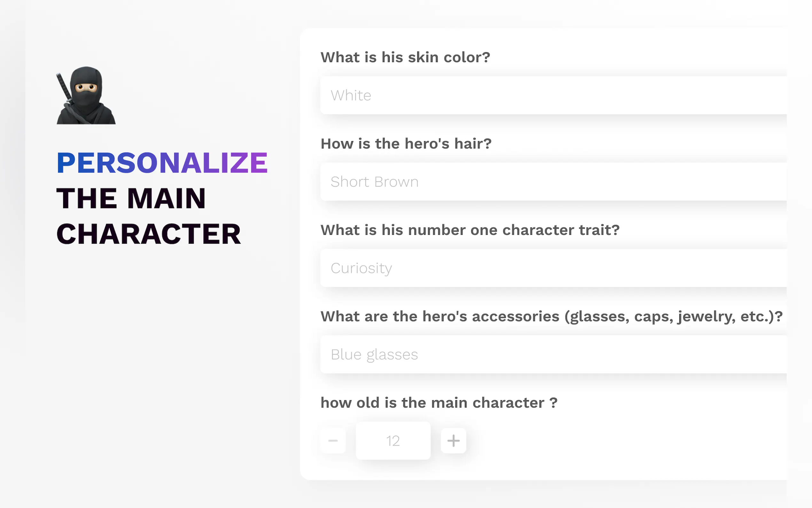Click the 'White' placeholder text
The height and width of the screenshot is (508, 812).
[x=351, y=95]
